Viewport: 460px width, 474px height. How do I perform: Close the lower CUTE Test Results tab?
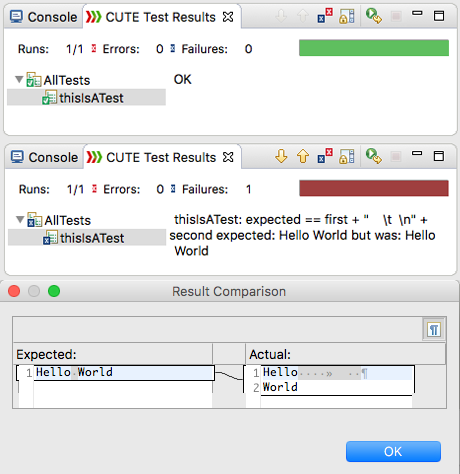228,157
